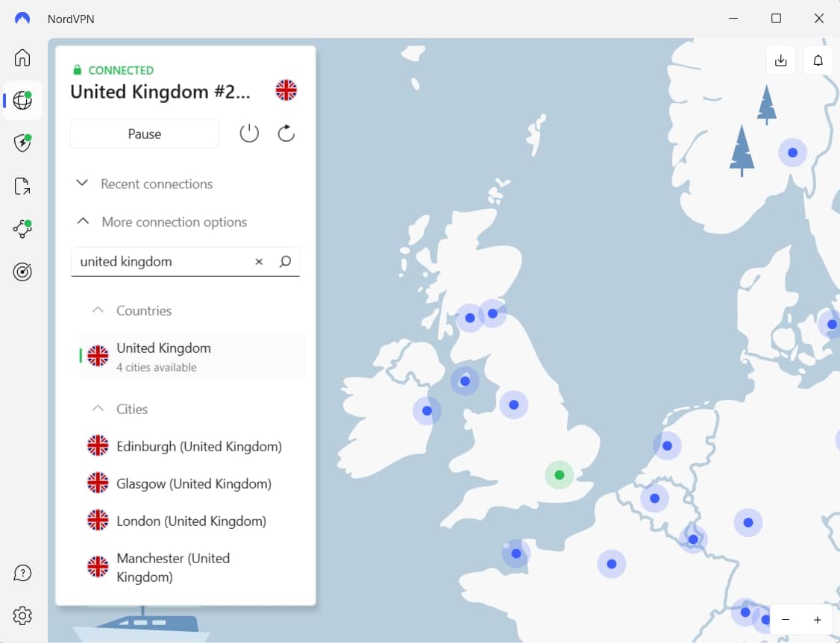Click the reconnect refresh icon

pos(286,134)
